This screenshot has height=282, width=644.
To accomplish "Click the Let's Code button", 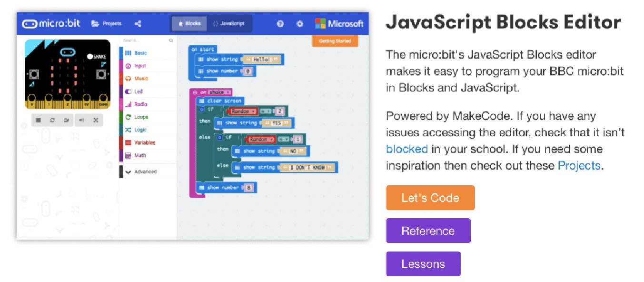I will pyautogui.click(x=430, y=198).
